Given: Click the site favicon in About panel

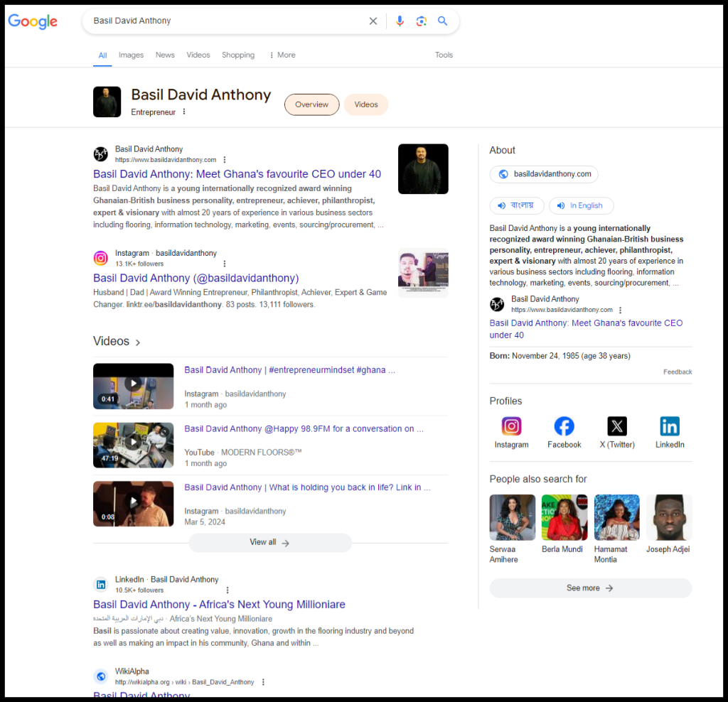Looking at the screenshot, I should pos(497,304).
